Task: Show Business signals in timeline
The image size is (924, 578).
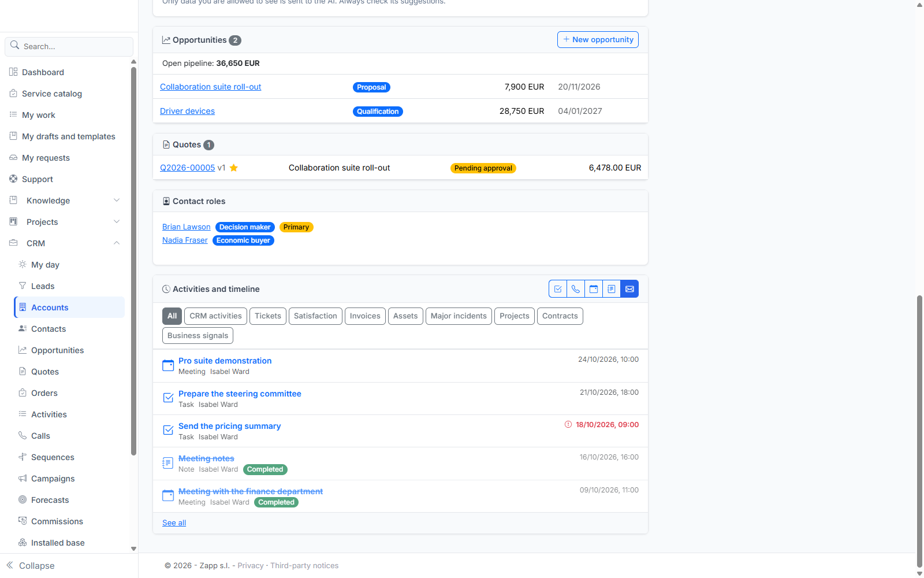Action: pyautogui.click(x=198, y=336)
